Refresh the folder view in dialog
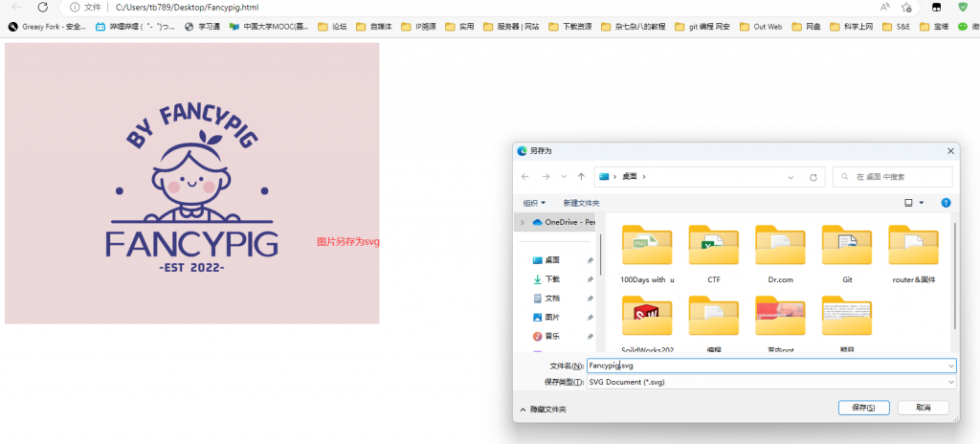 (813, 178)
